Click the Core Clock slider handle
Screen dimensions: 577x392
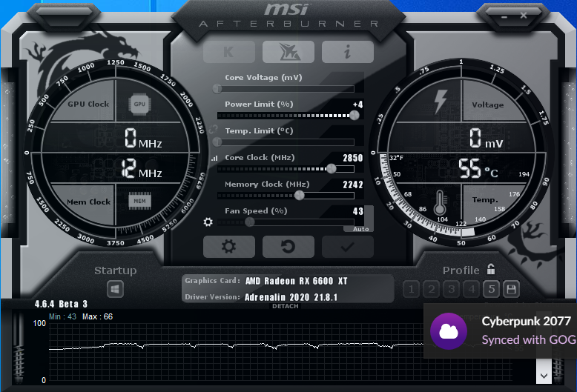332,169
